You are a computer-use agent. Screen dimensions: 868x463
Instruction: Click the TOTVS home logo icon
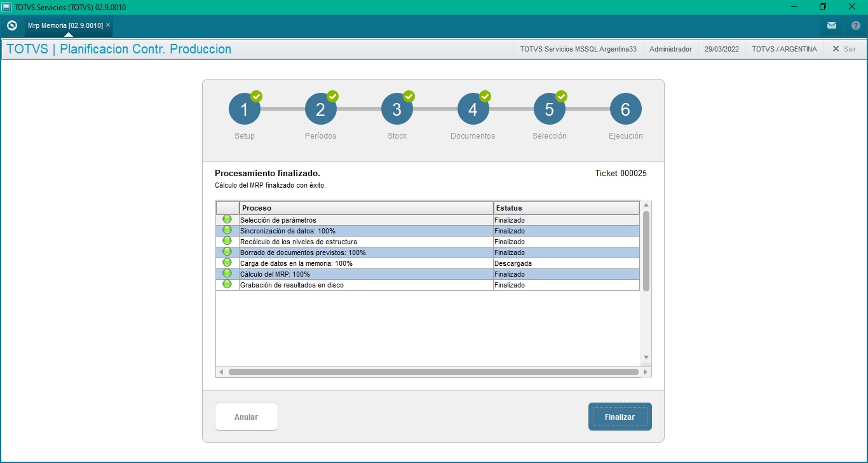pyautogui.click(x=11, y=25)
